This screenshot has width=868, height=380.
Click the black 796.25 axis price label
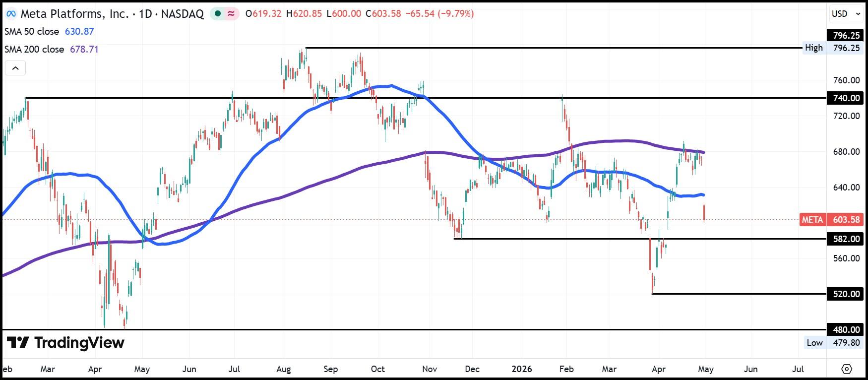click(x=846, y=35)
